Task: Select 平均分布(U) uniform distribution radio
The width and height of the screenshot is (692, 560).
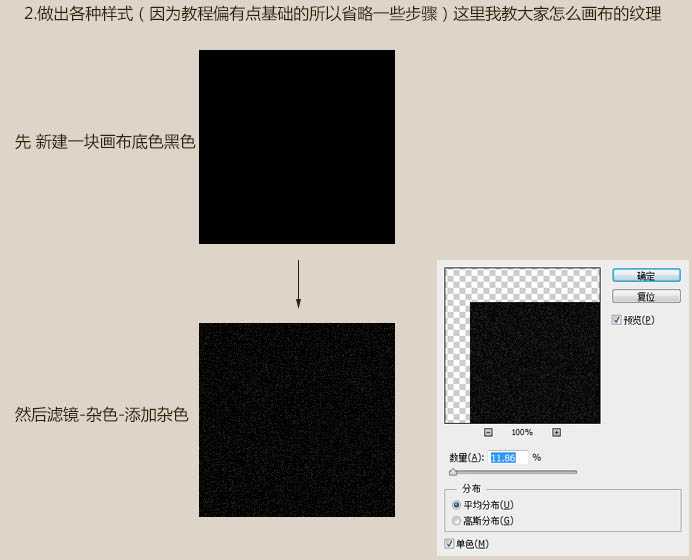Action: coord(456,504)
